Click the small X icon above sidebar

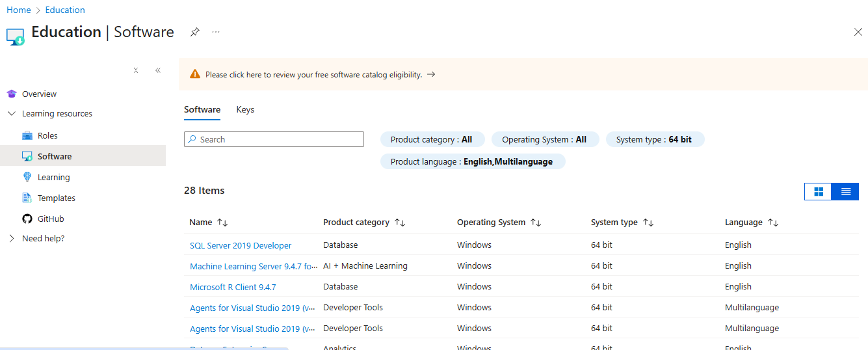[x=136, y=70]
